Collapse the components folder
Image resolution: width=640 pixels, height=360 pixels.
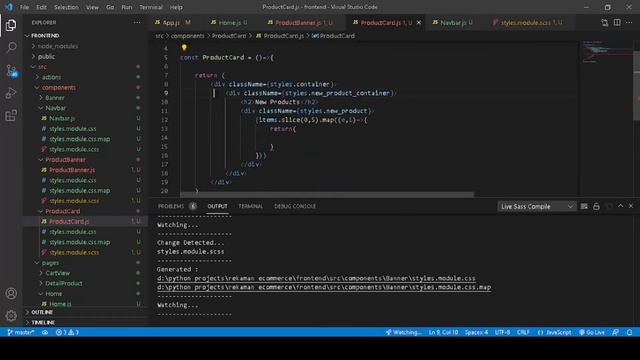point(85,87)
